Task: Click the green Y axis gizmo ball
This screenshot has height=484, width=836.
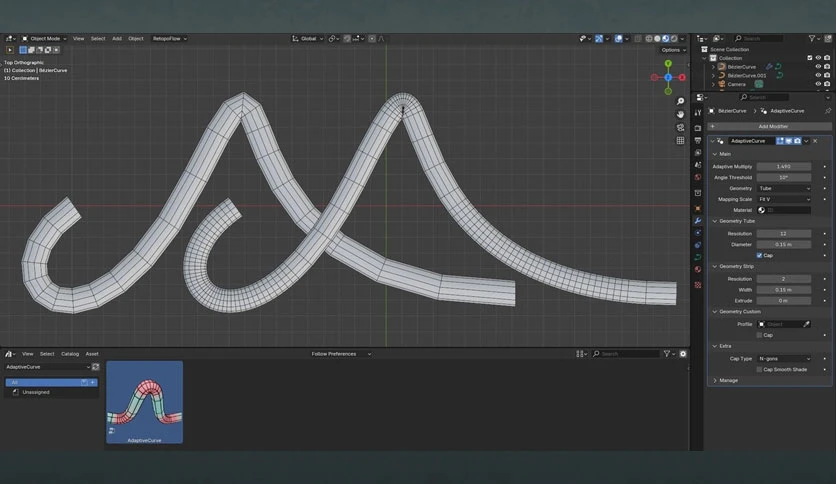Action: point(668,63)
